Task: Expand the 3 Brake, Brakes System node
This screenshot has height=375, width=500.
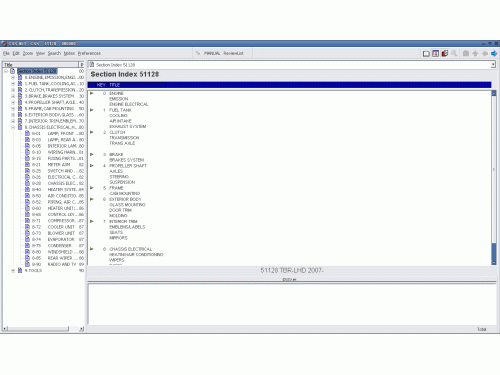Action: pos(13,96)
